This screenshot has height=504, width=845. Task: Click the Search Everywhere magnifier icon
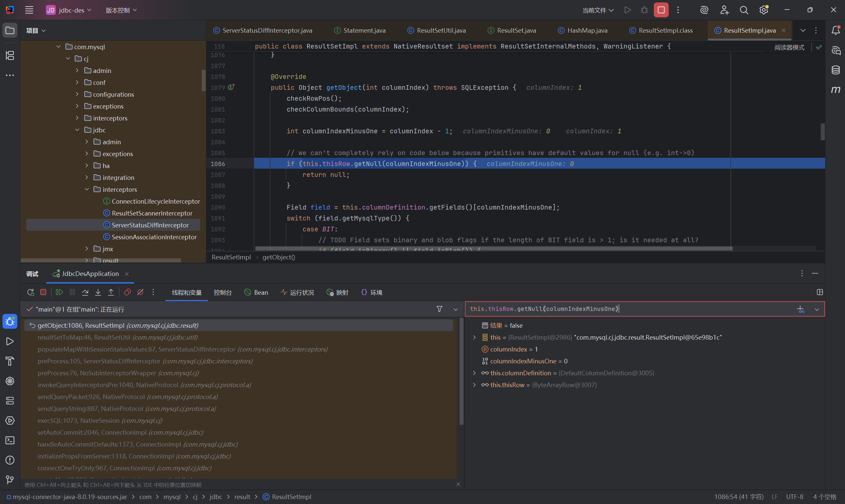pos(744,10)
